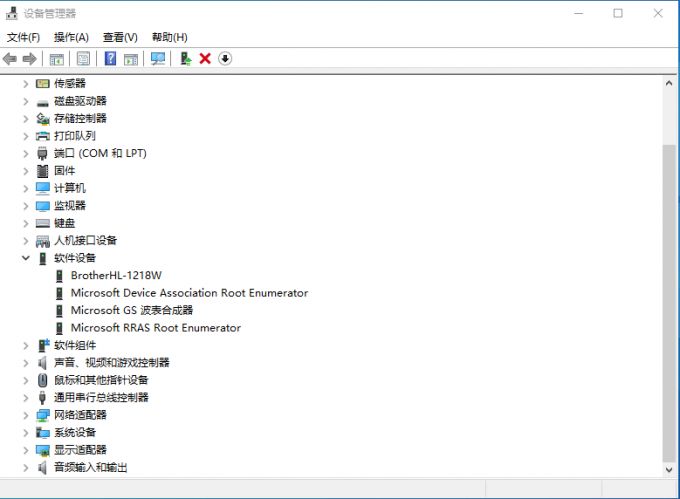Select the 端口 (COM 和 LPT) port icon

click(42, 153)
